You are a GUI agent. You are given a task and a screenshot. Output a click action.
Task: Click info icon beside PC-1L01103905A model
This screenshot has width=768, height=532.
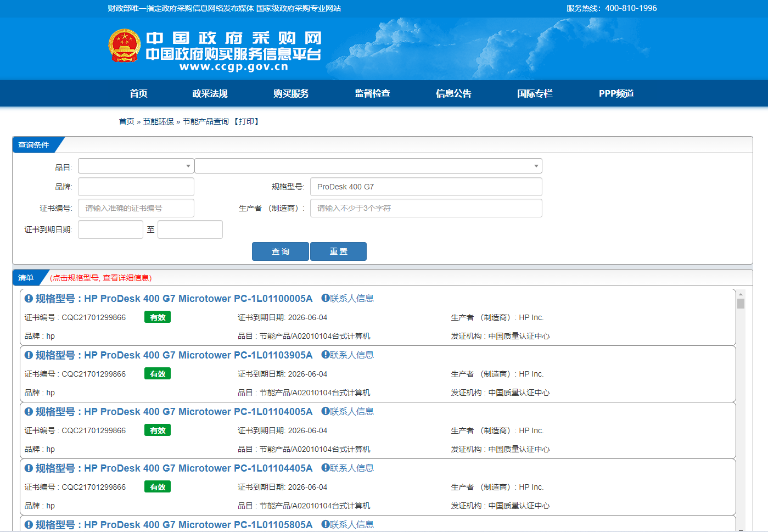29,355
